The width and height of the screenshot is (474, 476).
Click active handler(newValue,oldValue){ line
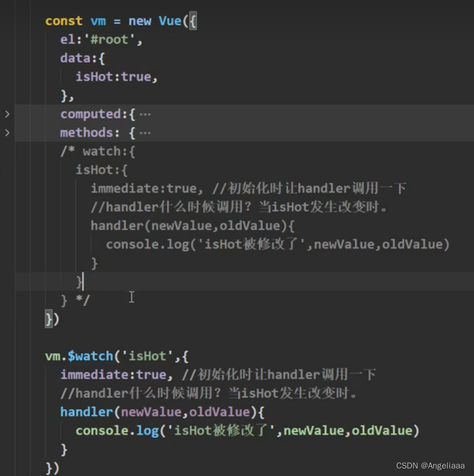tap(162, 412)
